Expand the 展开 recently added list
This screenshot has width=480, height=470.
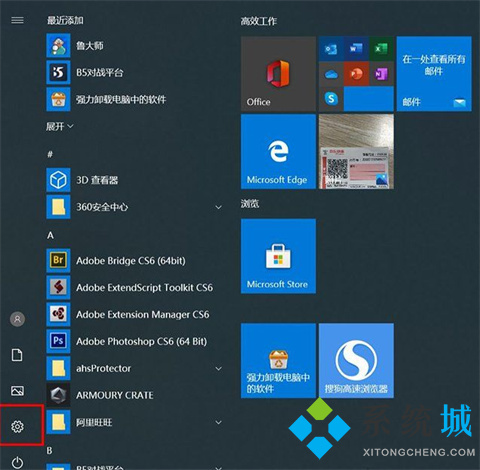point(59,126)
